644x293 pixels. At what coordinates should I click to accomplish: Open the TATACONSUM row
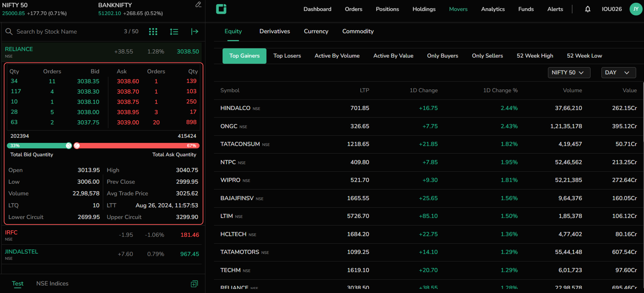428,144
